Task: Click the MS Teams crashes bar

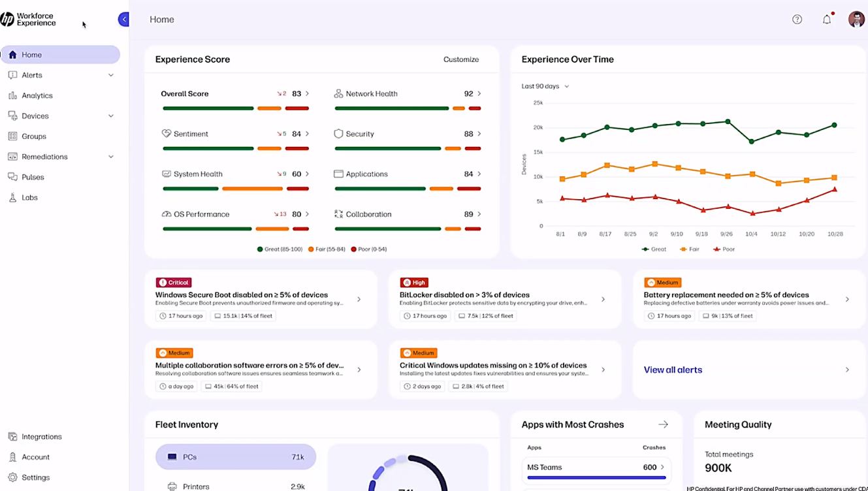Action: click(x=596, y=478)
